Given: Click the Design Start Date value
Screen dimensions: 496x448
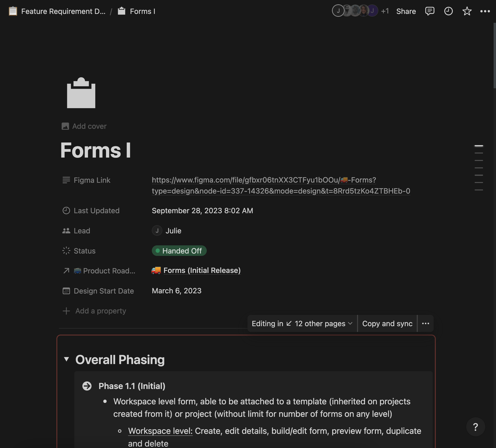Looking at the screenshot, I should tap(177, 291).
